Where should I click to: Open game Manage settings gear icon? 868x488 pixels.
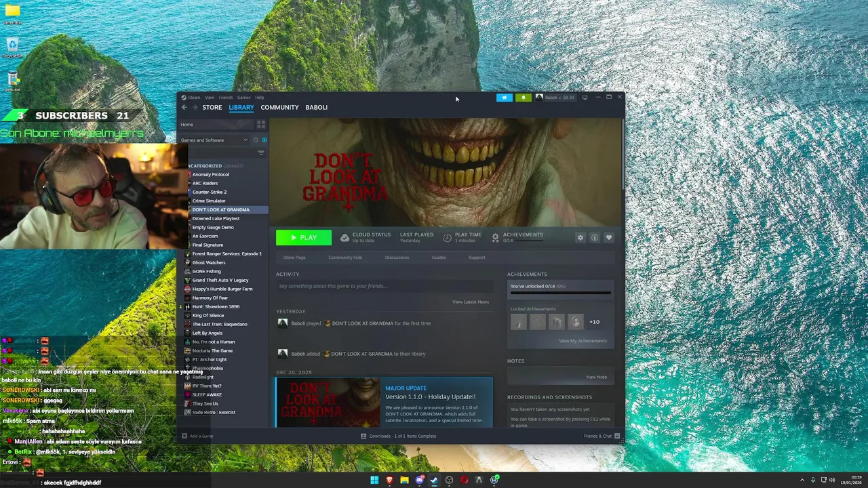tap(580, 237)
